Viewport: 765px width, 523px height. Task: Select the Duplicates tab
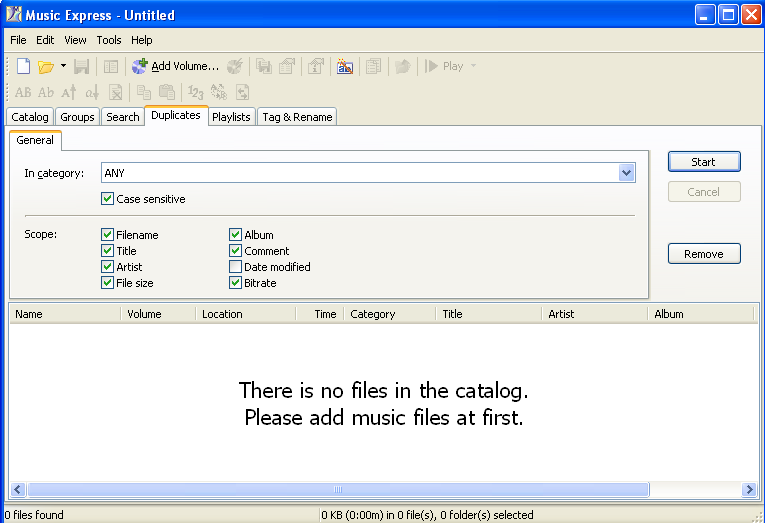[x=176, y=116]
